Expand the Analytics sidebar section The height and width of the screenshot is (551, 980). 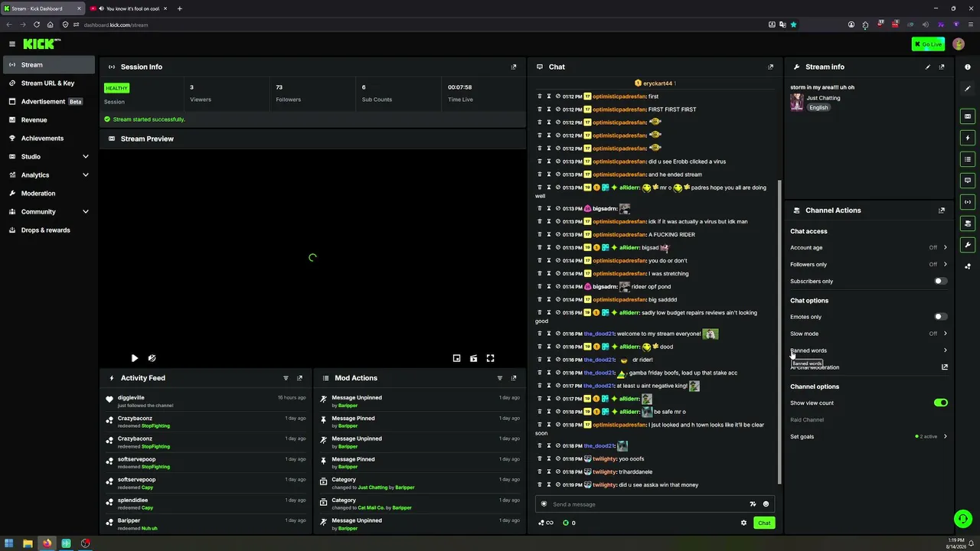(47, 175)
